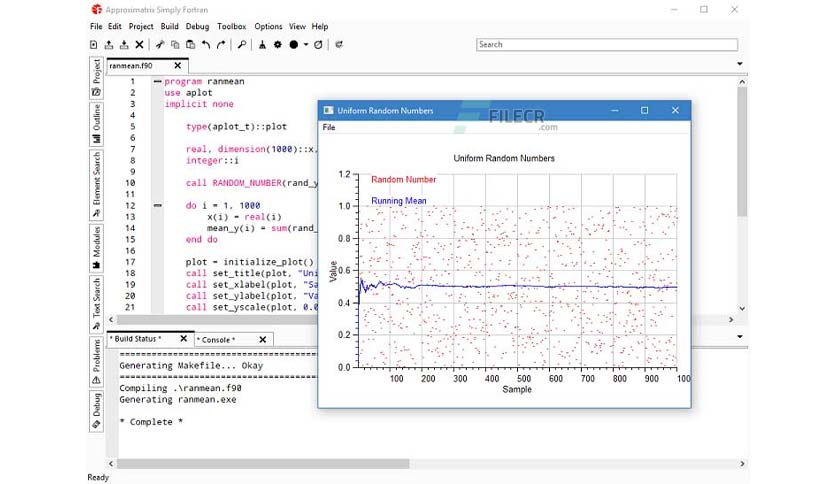Collapse the program ranmean code fold
This screenshot has height=484, width=836.
[x=157, y=82]
